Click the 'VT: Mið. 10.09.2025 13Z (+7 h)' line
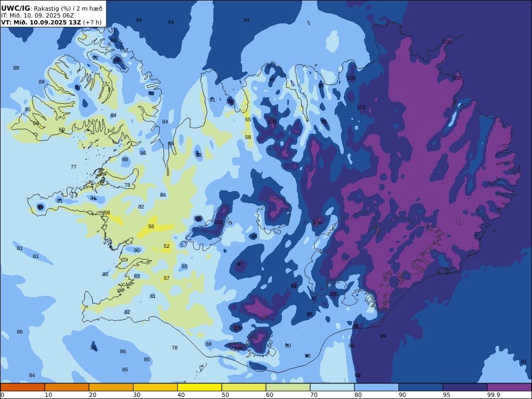Image resolution: width=532 pixels, height=399 pixels. click(51, 22)
